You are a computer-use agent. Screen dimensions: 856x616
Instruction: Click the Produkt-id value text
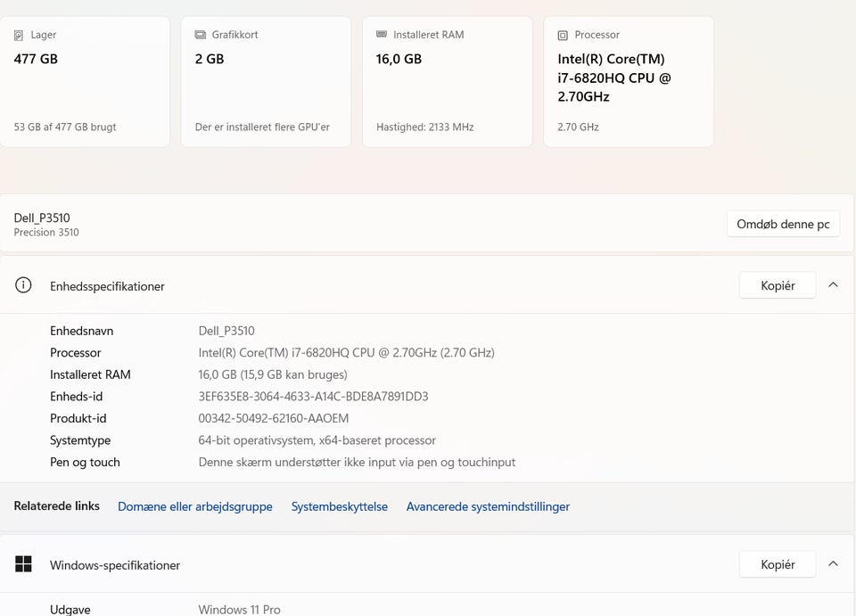click(x=273, y=418)
